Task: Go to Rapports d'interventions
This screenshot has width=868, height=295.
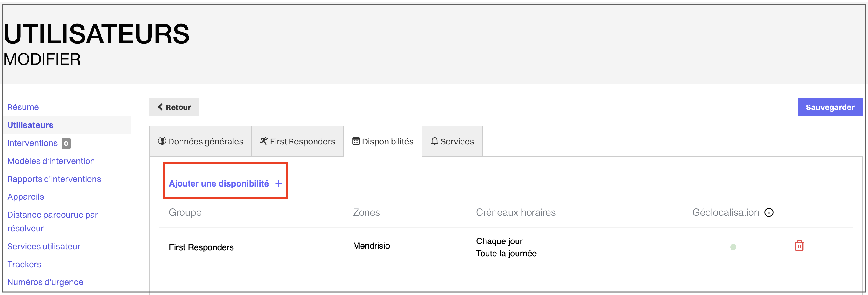Action: pos(54,179)
